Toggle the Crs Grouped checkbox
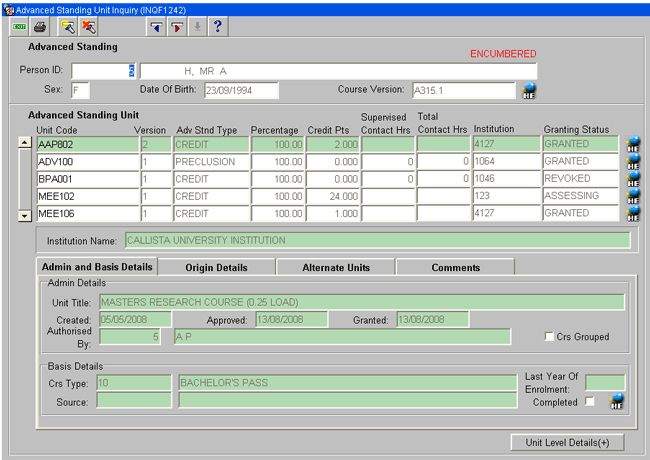 tap(549, 337)
